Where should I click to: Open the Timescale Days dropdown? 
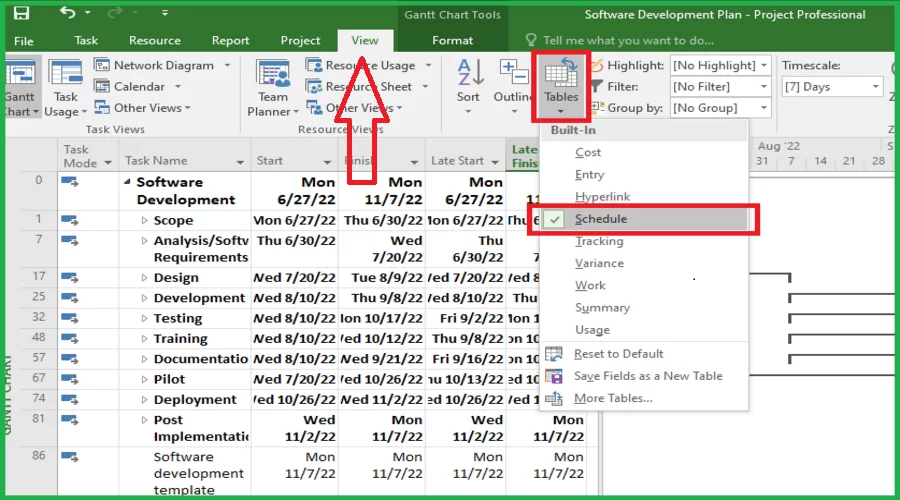click(825, 87)
